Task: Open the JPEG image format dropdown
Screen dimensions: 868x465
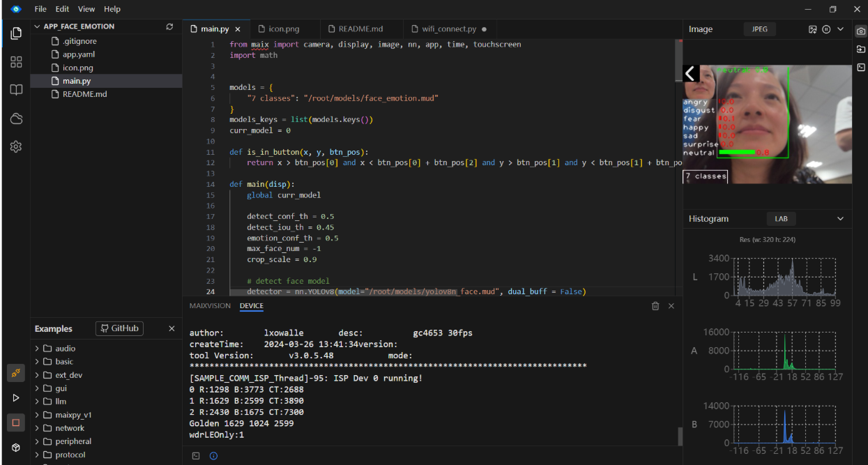Action: pyautogui.click(x=759, y=29)
